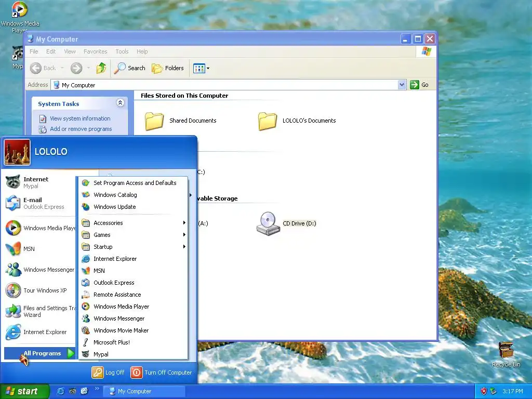Open the File menu in My Computer
This screenshot has height=399, width=532.
tap(34, 51)
